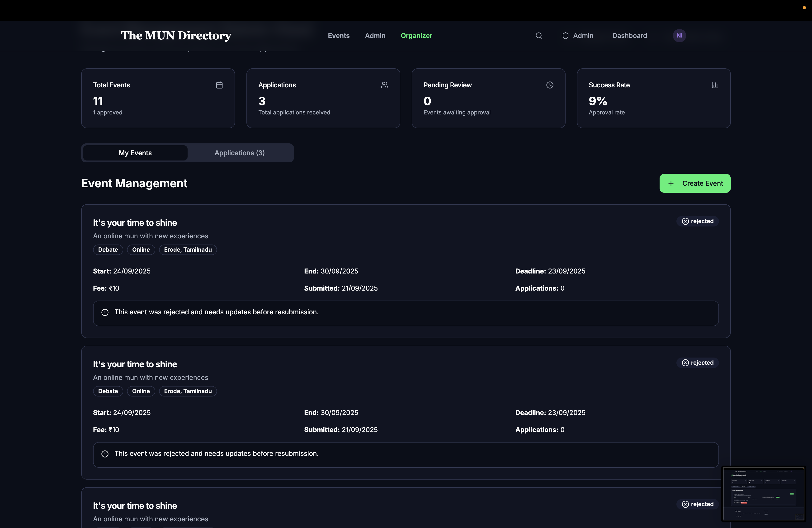Go to Organizer navigation link
The image size is (812, 528).
point(416,36)
